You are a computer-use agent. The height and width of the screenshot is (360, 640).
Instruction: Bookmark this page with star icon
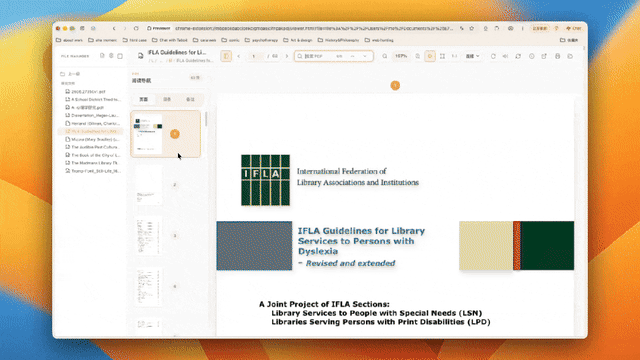click(472, 28)
